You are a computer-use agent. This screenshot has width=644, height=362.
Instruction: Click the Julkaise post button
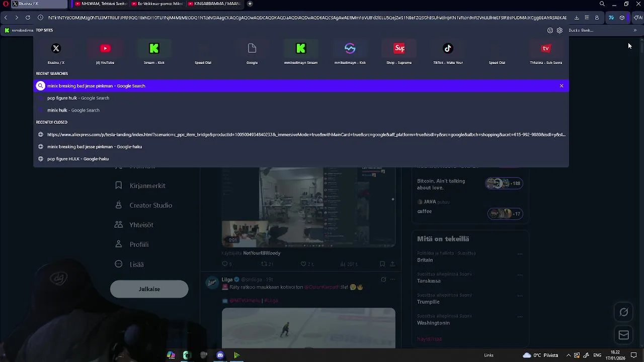point(149,289)
